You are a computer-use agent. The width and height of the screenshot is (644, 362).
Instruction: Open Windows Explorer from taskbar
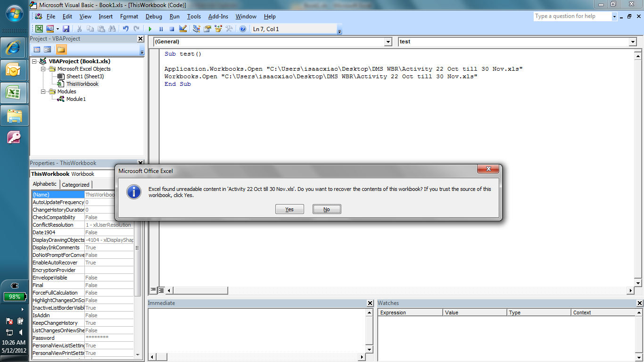14,115
